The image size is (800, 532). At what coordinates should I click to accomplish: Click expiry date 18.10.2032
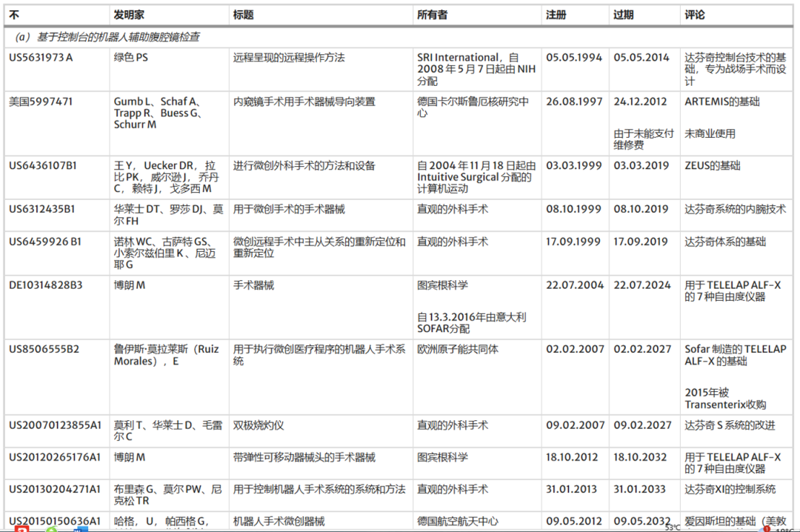point(640,457)
